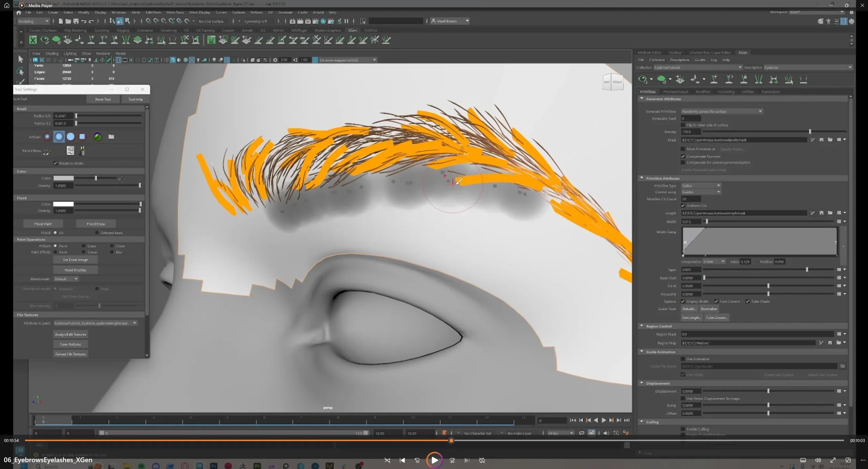Image resolution: width=868 pixels, height=469 pixels.
Task: Collapse the Displacement section
Action: (642, 383)
